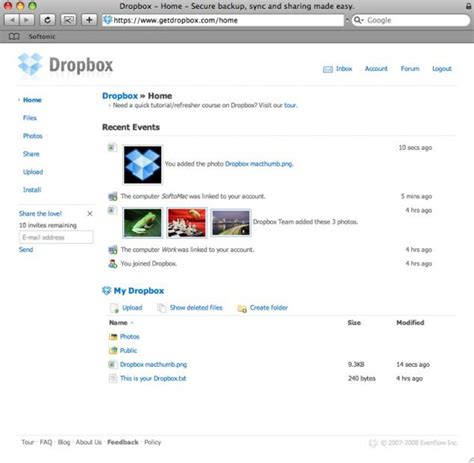Open Install in the left sidebar
Image resolution: width=474 pixels, height=463 pixels.
point(32,190)
